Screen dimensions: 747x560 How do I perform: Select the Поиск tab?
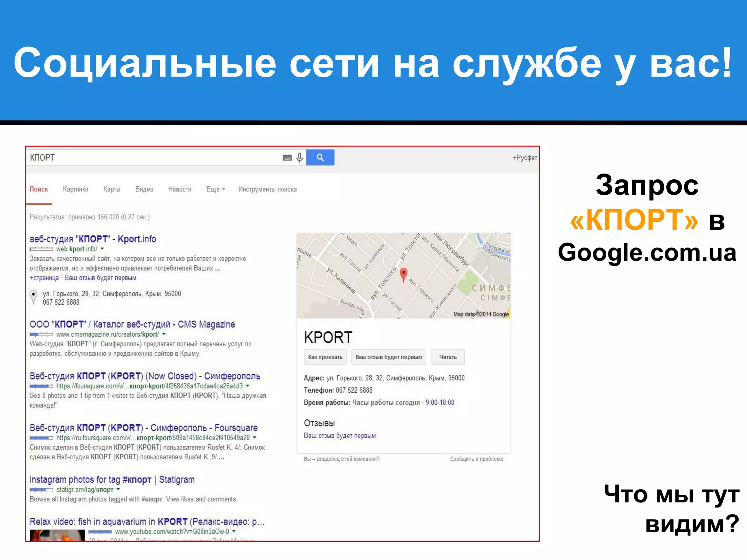point(39,189)
